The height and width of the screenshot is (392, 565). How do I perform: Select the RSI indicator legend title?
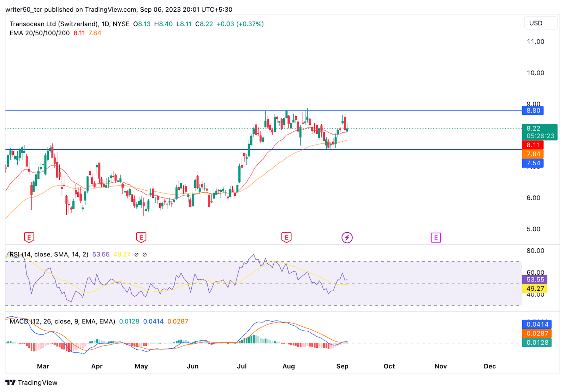click(x=49, y=254)
